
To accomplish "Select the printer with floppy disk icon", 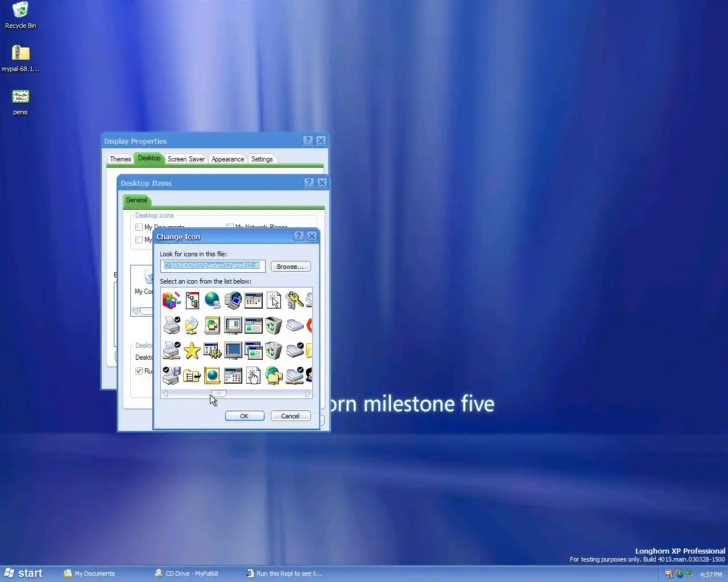I will point(171,376).
